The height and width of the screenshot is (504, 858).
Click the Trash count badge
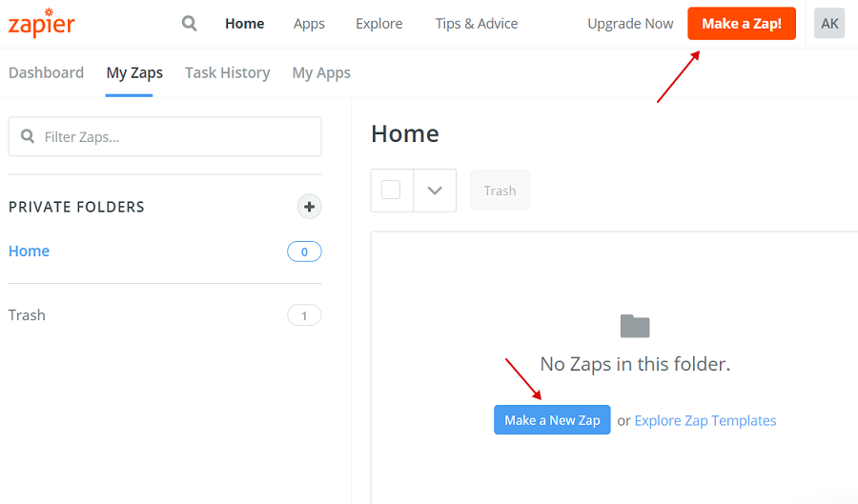pyautogui.click(x=304, y=315)
